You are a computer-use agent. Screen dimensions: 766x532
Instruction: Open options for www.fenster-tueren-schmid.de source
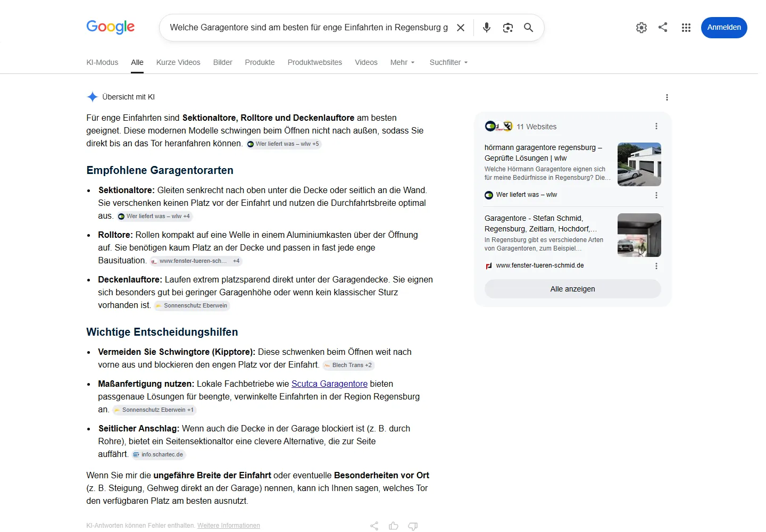[656, 266]
